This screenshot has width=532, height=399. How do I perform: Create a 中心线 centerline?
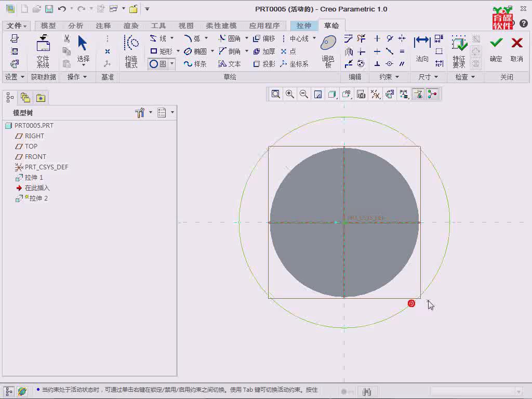295,38
